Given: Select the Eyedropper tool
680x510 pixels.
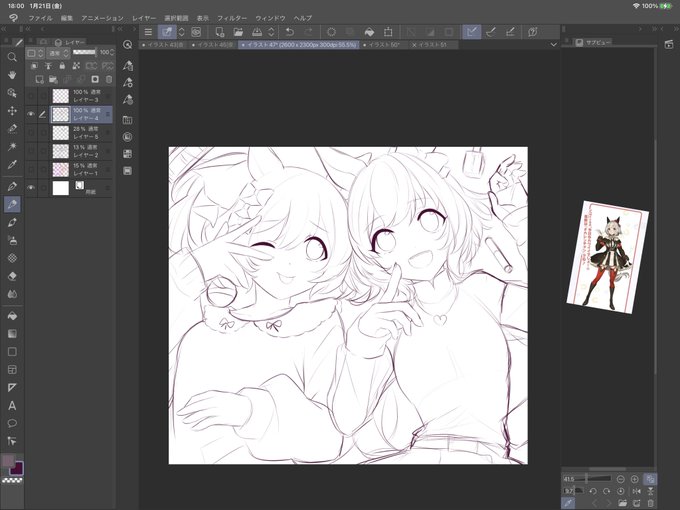Looking at the screenshot, I should [x=12, y=165].
